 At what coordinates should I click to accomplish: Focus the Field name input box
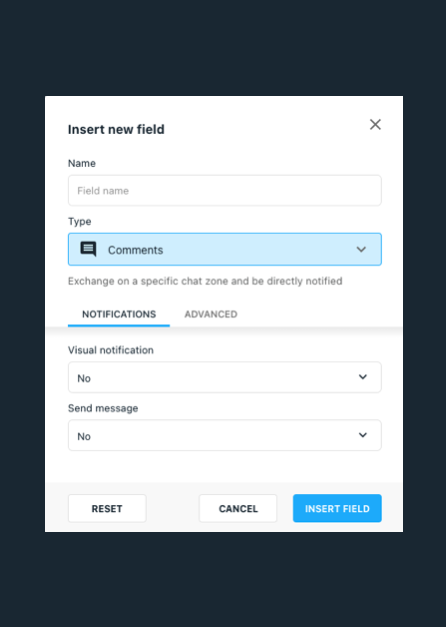tap(225, 190)
